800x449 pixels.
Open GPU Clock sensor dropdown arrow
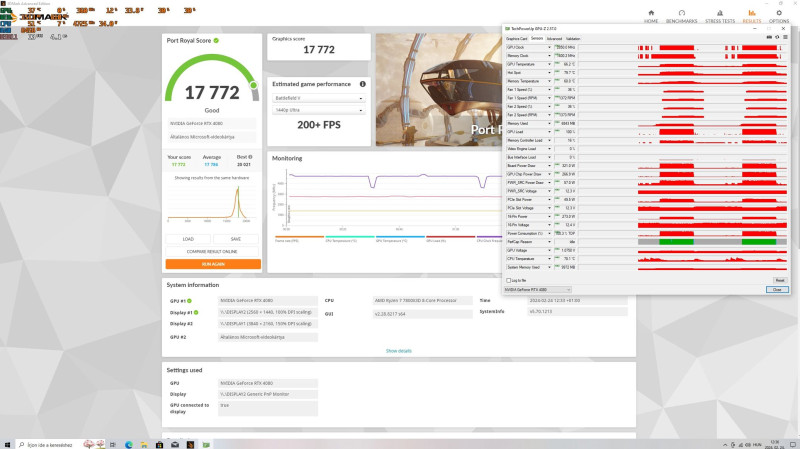[x=549, y=47]
